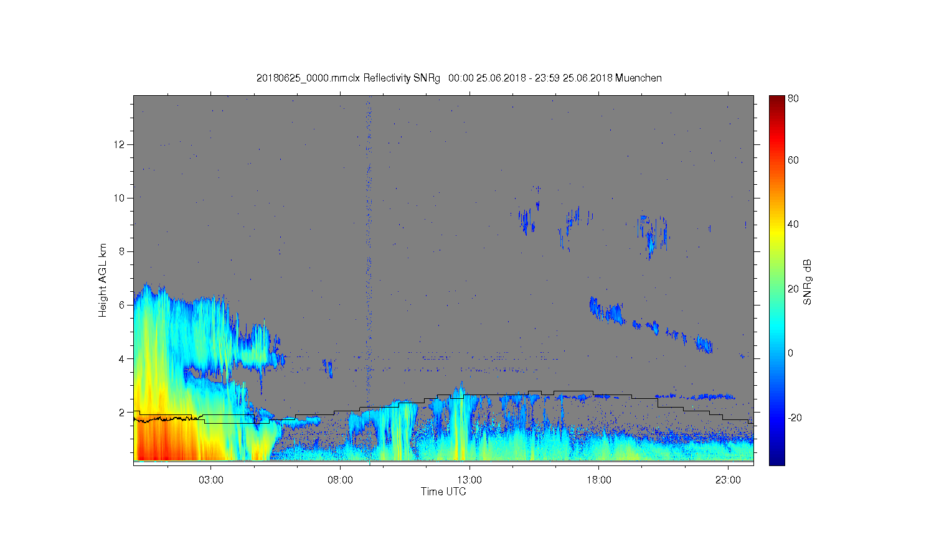
Task: Click the height tick label 2
Action: [x=122, y=412]
